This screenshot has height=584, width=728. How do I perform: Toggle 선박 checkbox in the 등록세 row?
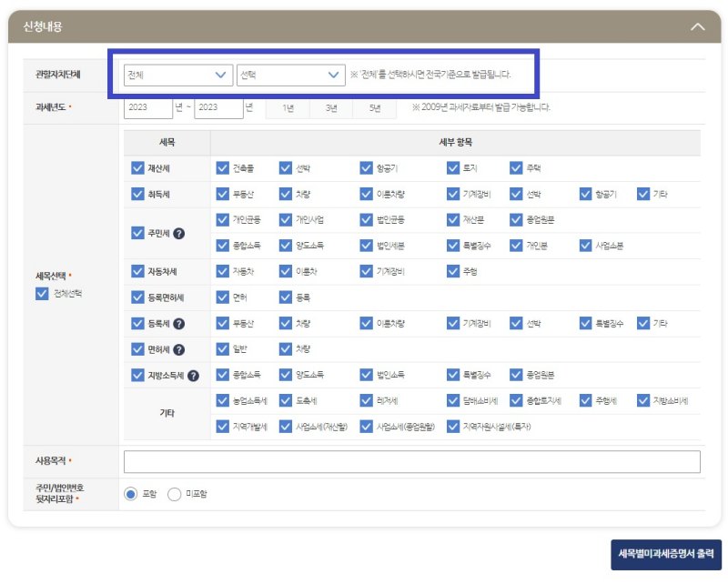(516, 323)
